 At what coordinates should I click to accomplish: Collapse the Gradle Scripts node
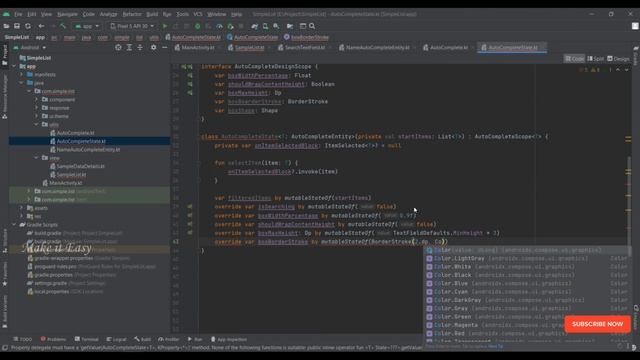[x=14, y=224]
